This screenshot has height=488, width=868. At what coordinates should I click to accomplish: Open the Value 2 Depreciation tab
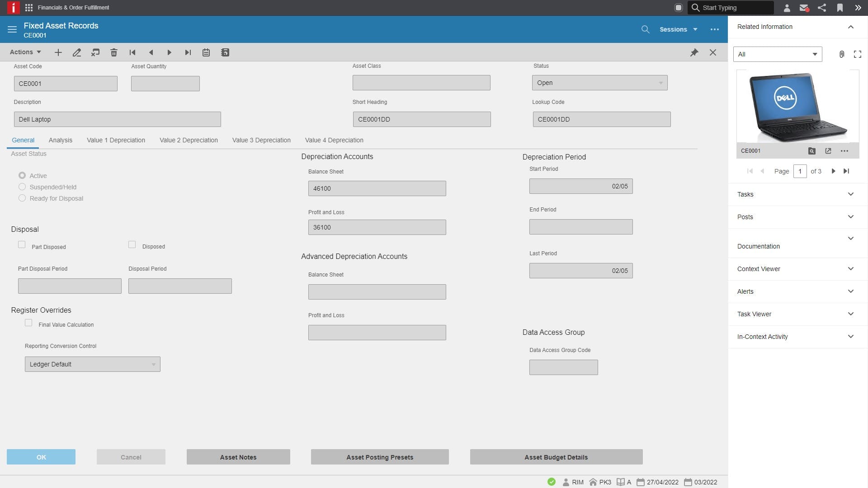pos(189,140)
